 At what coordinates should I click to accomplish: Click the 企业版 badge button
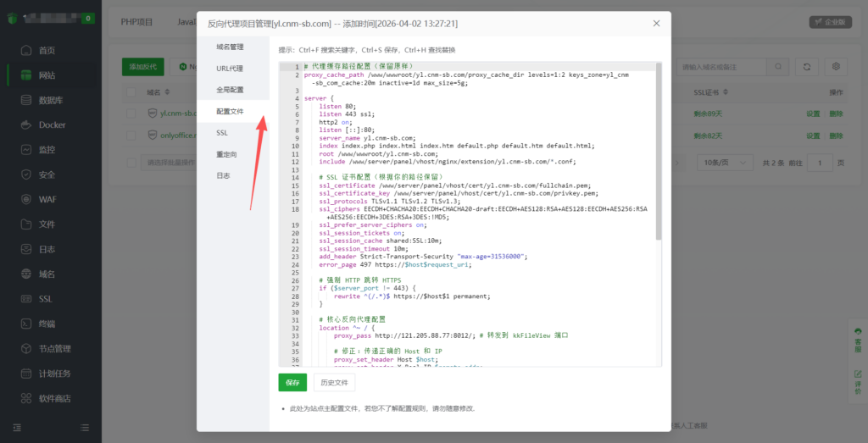tap(831, 22)
